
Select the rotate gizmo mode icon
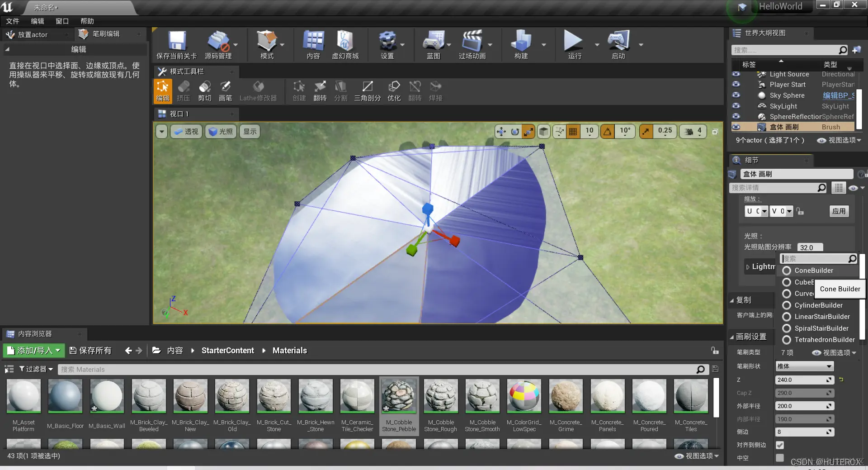515,132
